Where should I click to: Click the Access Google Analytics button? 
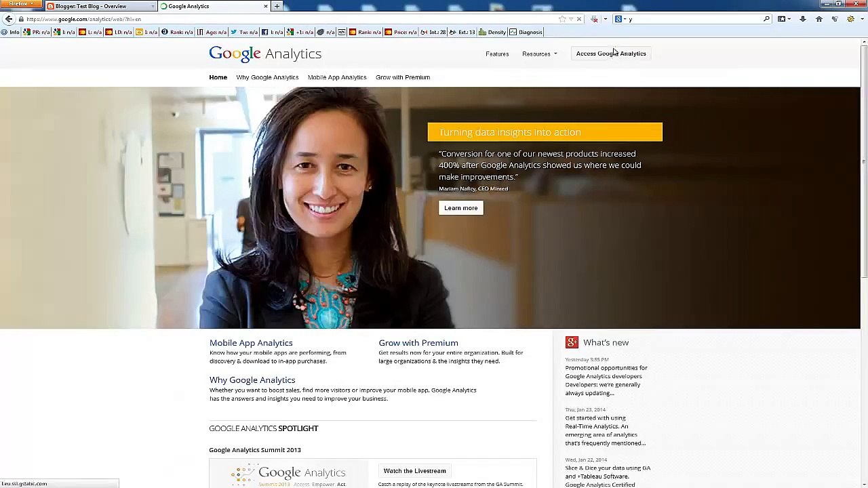point(611,54)
